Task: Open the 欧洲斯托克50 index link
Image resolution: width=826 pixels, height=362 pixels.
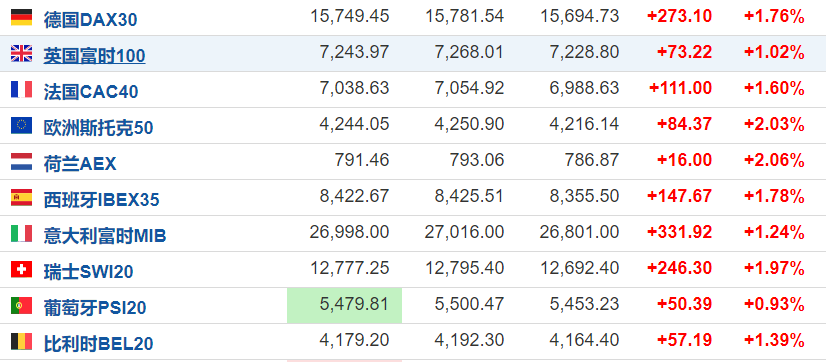Action: (x=99, y=128)
